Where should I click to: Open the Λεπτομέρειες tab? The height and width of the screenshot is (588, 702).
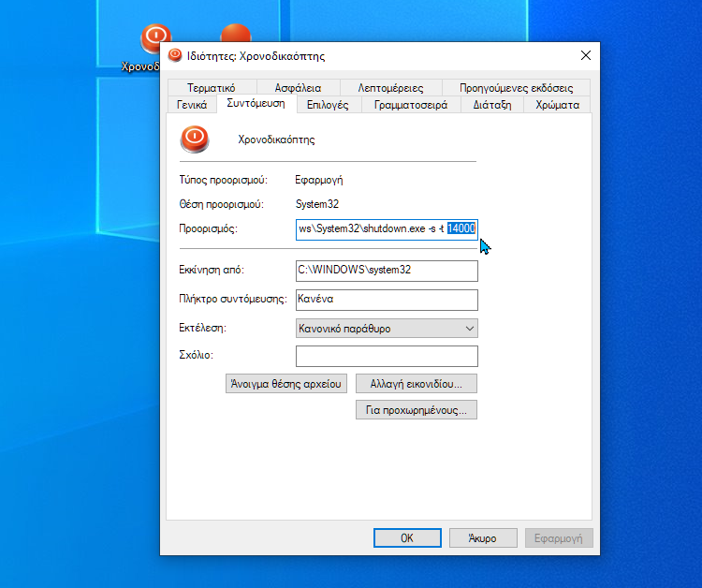[390, 88]
